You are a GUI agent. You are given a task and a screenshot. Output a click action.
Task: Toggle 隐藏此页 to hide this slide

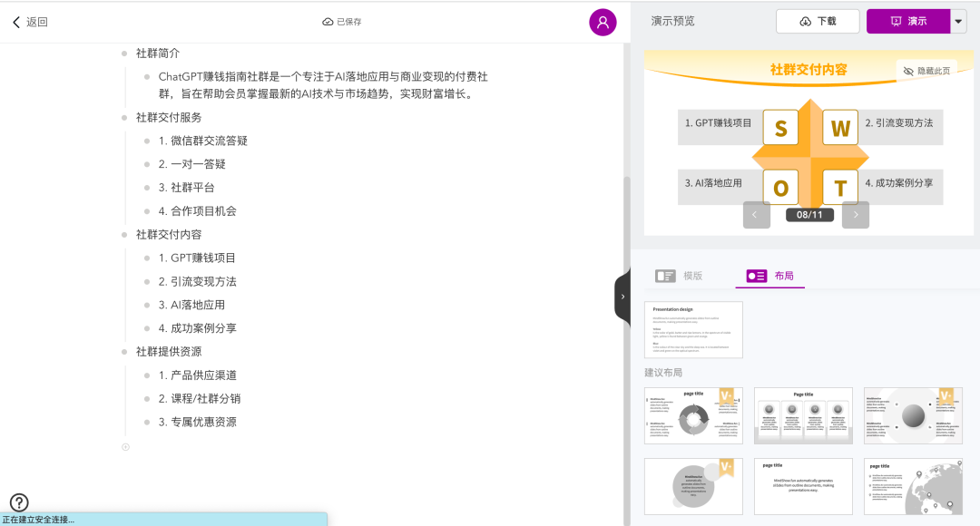point(926,71)
